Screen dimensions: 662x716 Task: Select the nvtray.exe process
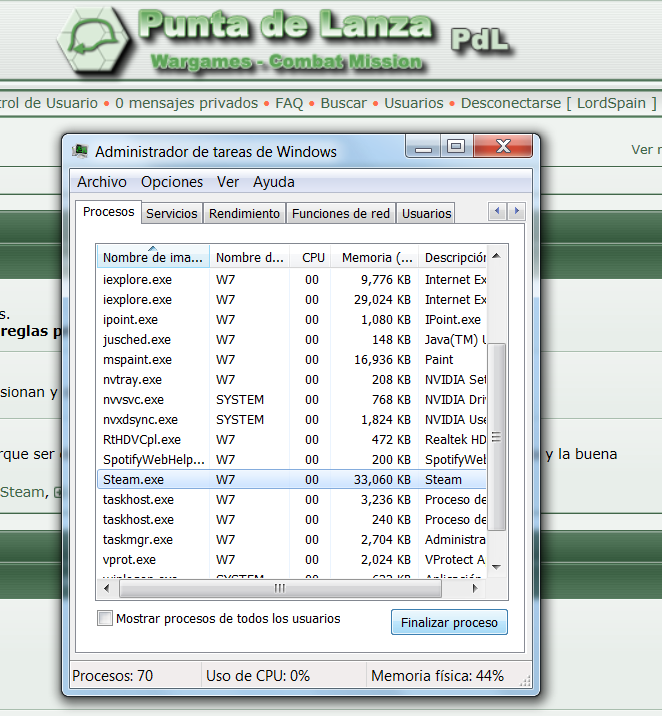[291, 379]
